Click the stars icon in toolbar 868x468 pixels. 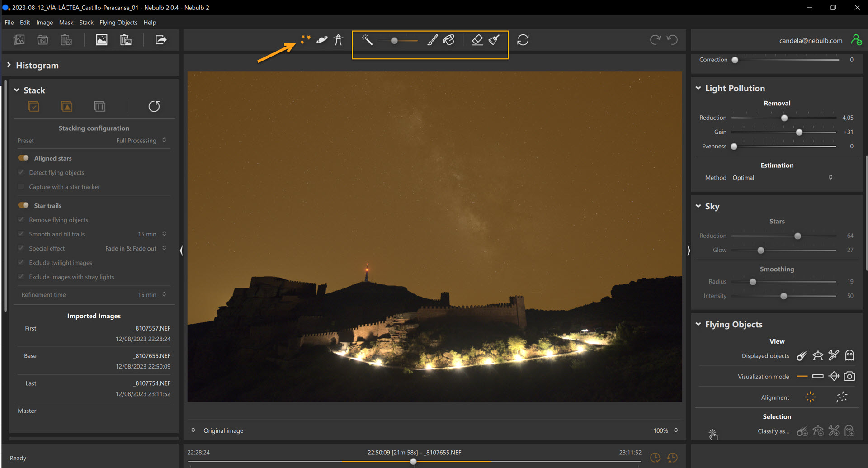click(x=306, y=40)
